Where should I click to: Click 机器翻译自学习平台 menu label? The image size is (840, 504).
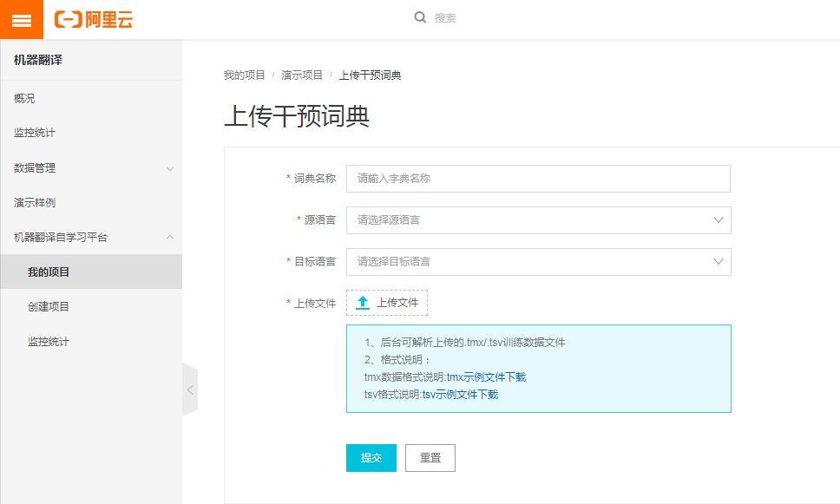point(61,238)
